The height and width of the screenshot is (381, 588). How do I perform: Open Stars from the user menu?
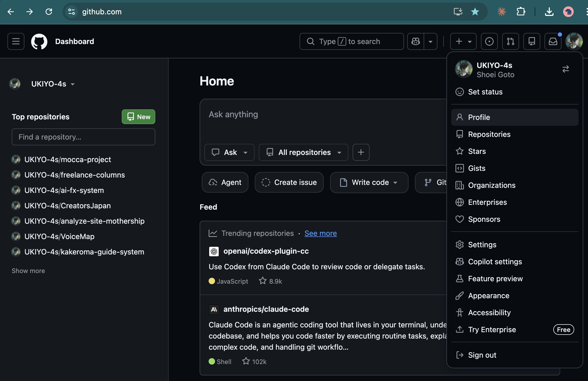point(515,151)
